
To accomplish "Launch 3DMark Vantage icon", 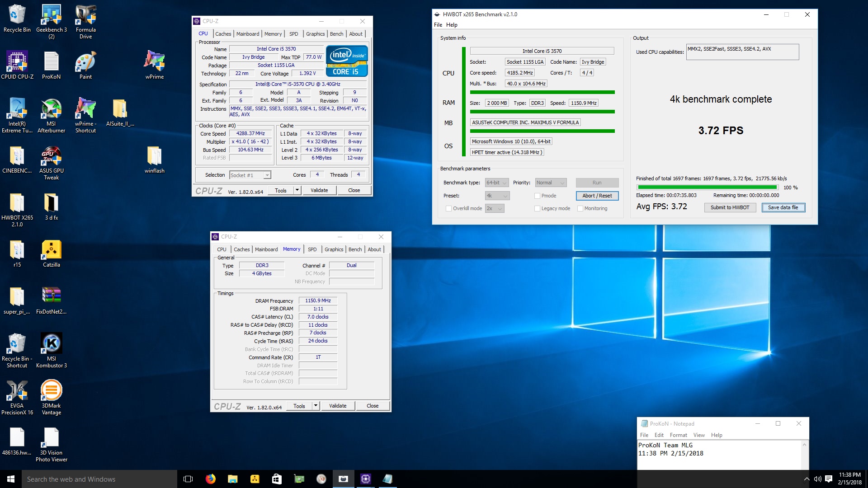I will click(x=52, y=397).
